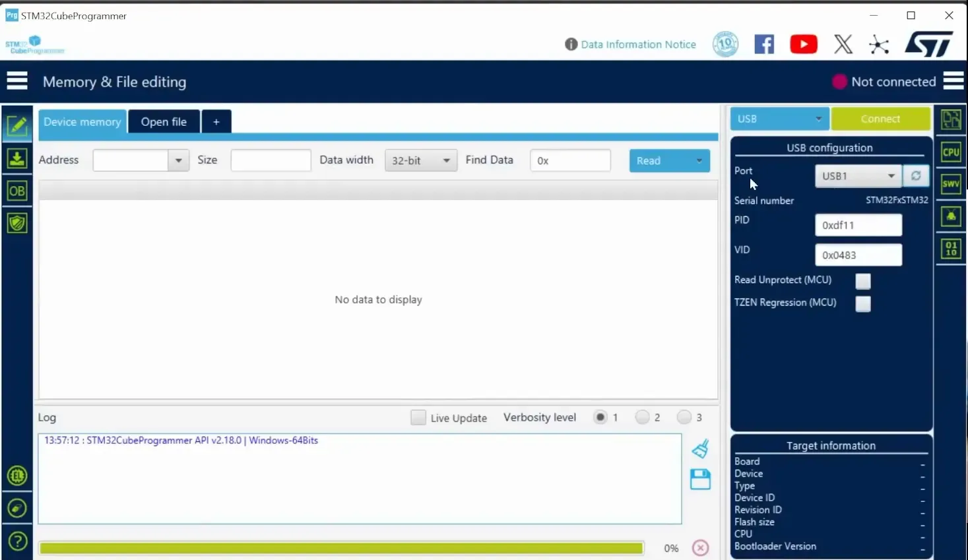The image size is (968, 560).
Task: Open the binary 01/10 icon in right sidebar
Action: tap(951, 249)
